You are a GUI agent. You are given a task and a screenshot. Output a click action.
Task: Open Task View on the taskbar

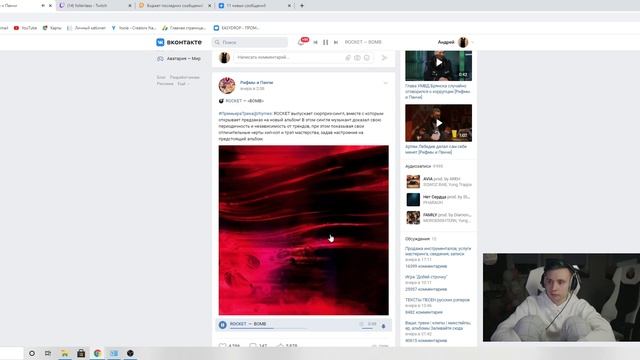[x=48, y=353]
